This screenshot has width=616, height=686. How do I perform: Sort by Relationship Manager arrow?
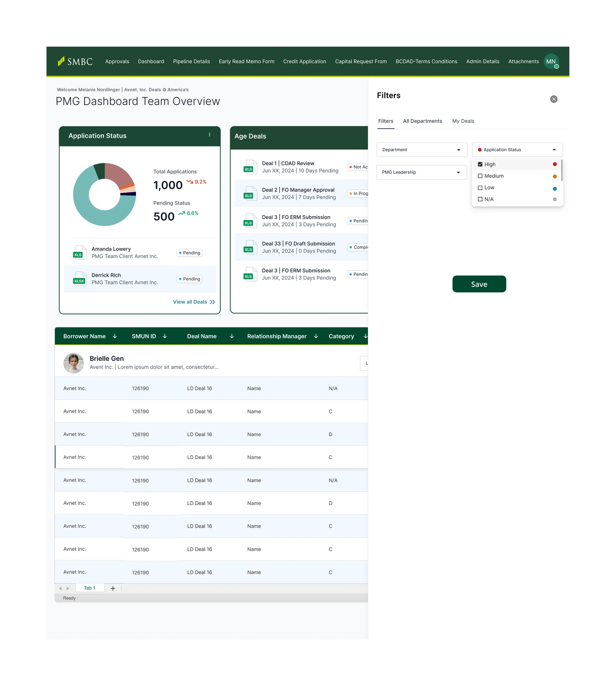pos(316,336)
